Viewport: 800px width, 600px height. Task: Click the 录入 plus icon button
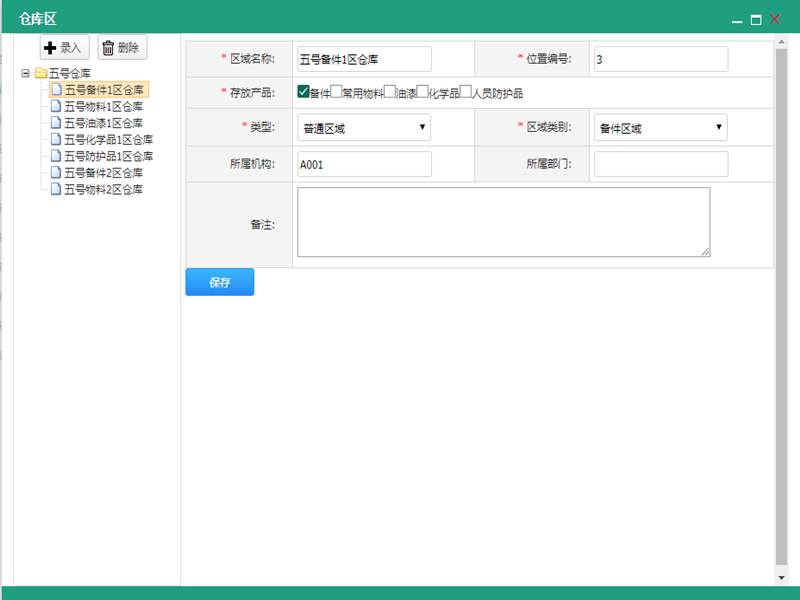(x=64, y=47)
